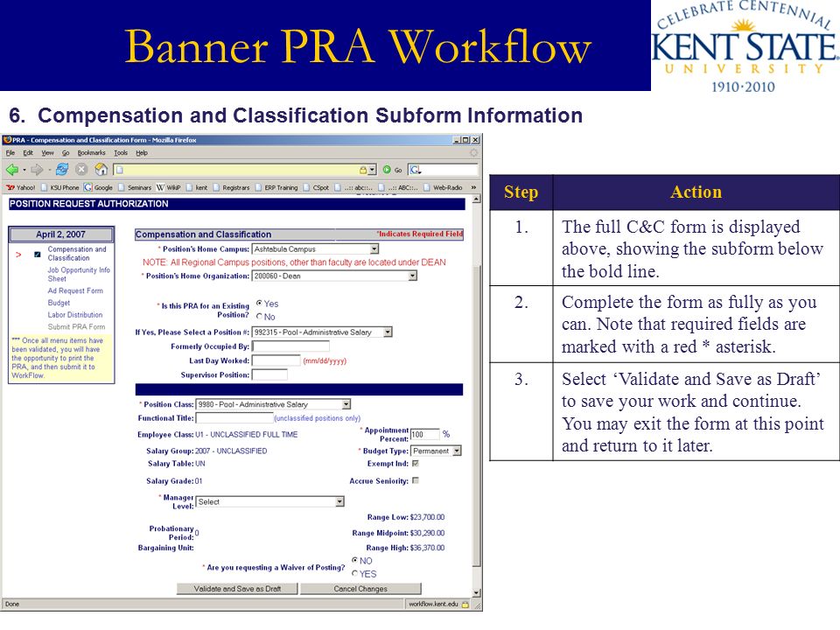Open the Registrars bookmark

231,187
